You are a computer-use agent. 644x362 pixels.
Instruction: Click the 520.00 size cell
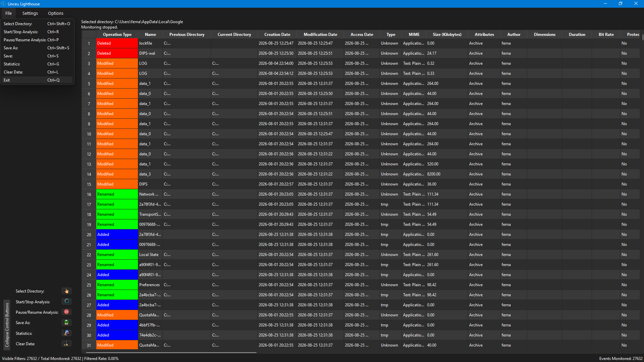[x=447, y=164]
